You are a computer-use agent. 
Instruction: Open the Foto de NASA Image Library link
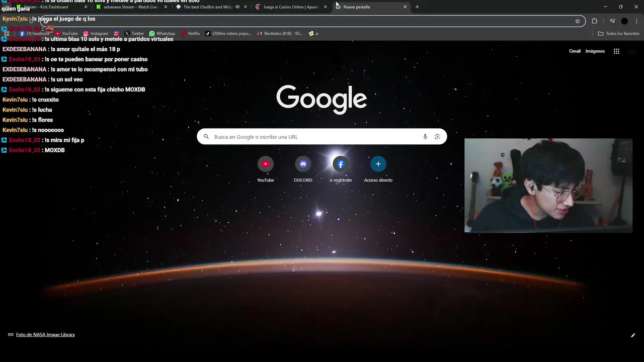[x=45, y=335]
